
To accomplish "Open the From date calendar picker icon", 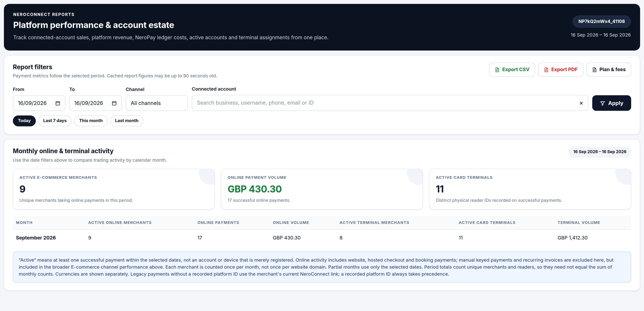I will click(58, 103).
